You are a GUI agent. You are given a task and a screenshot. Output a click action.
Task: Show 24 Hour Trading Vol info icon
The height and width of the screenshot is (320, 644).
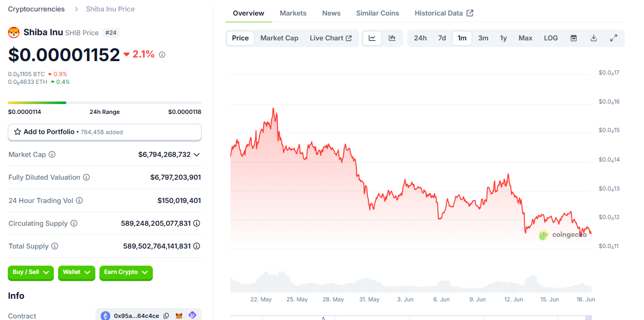pyautogui.click(x=79, y=200)
